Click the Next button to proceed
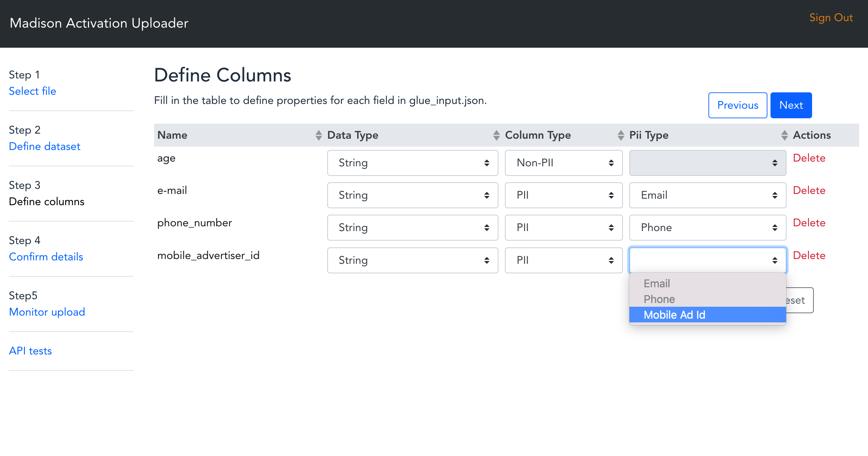This screenshot has width=868, height=456. pos(791,105)
